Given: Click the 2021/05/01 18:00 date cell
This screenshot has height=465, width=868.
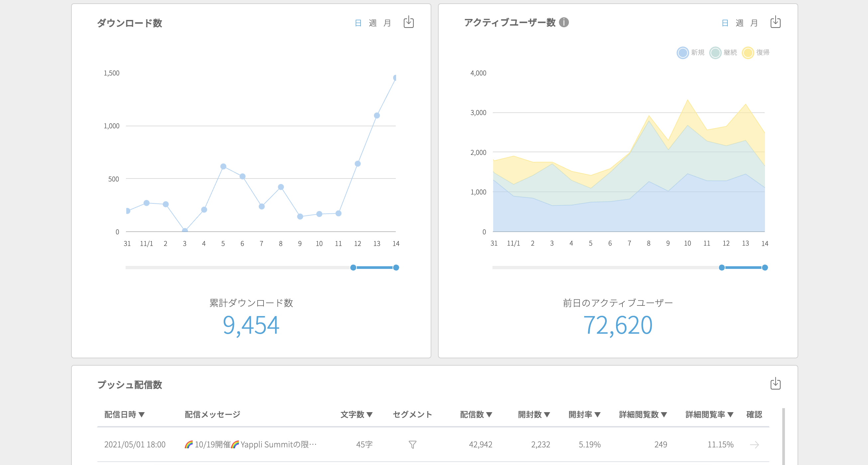Looking at the screenshot, I should pos(135,445).
